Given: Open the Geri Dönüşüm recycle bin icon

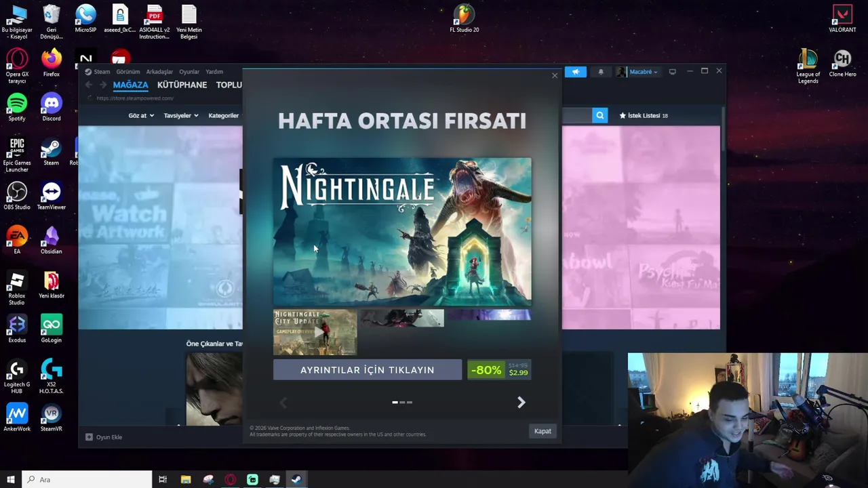Looking at the screenshot, I should tap(51, 22).
